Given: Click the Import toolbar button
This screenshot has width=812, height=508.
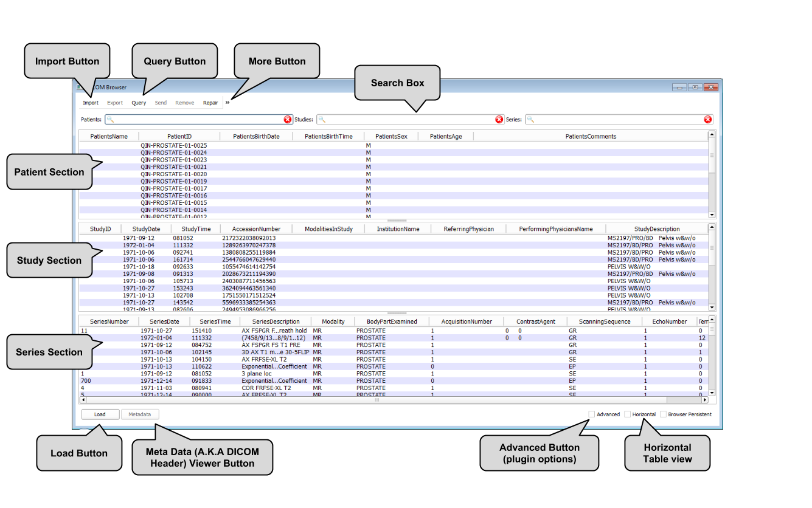Looking at the screenshot, I should click(x=91, y=103).
